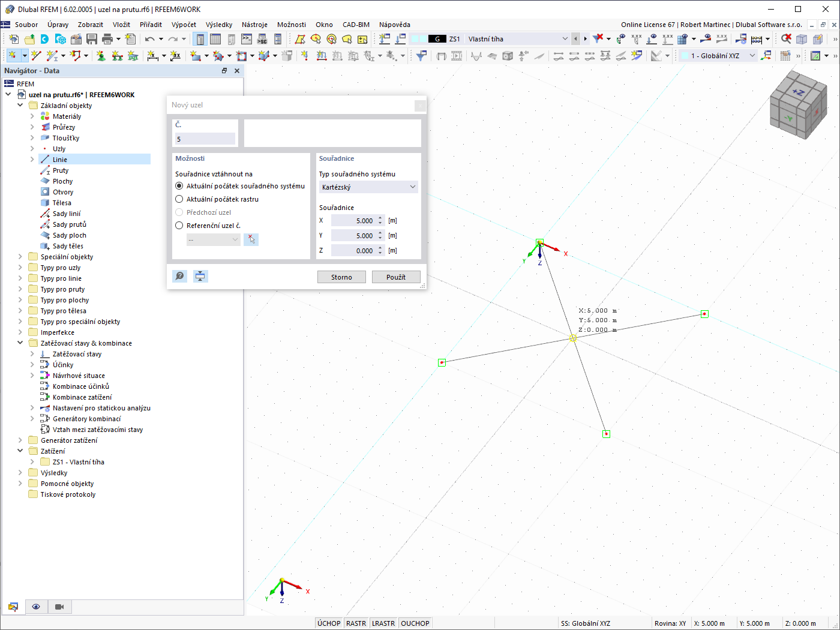This screenshot has width=840, height=630.
Task: Toggle OUCHOP object snap in status bar
Action: [x=415, y=623]
